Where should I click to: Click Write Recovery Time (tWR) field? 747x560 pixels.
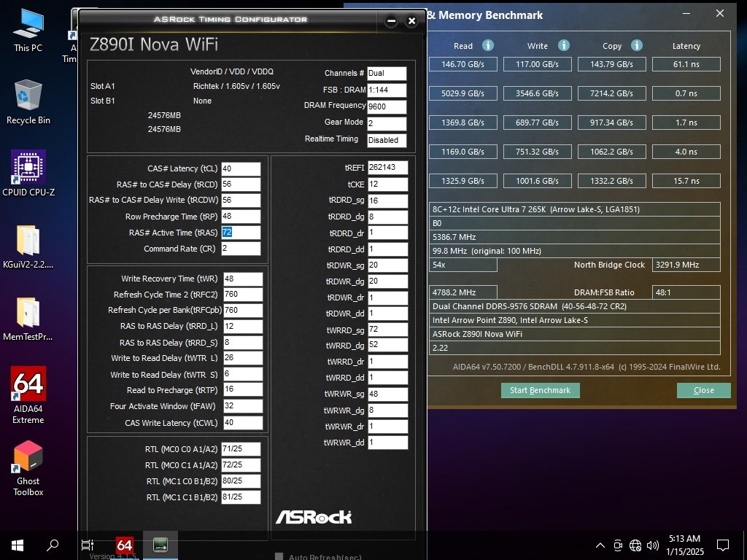pos(243,279)
